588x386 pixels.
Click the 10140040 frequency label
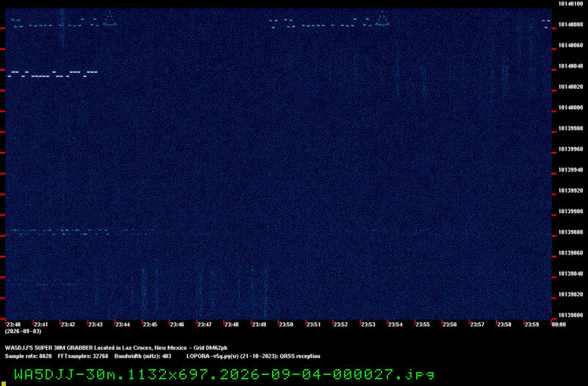click(x=571, y=66)
